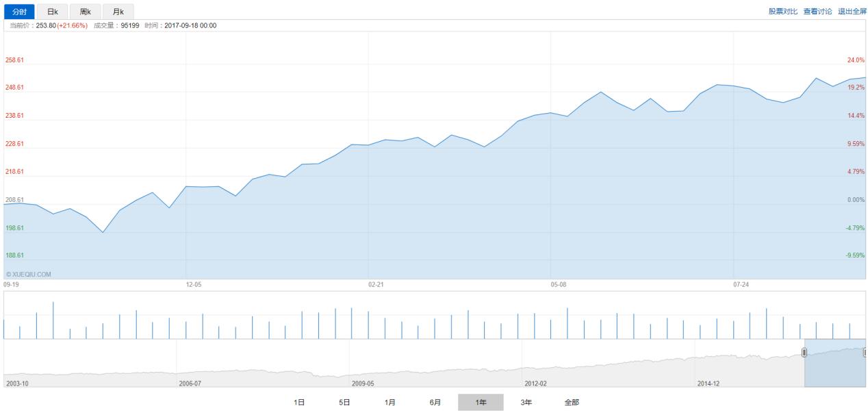Click 退出全屏 to exit fullscreen
The height and width of the screenshot is (415, 868).
(x=852, y=12)
